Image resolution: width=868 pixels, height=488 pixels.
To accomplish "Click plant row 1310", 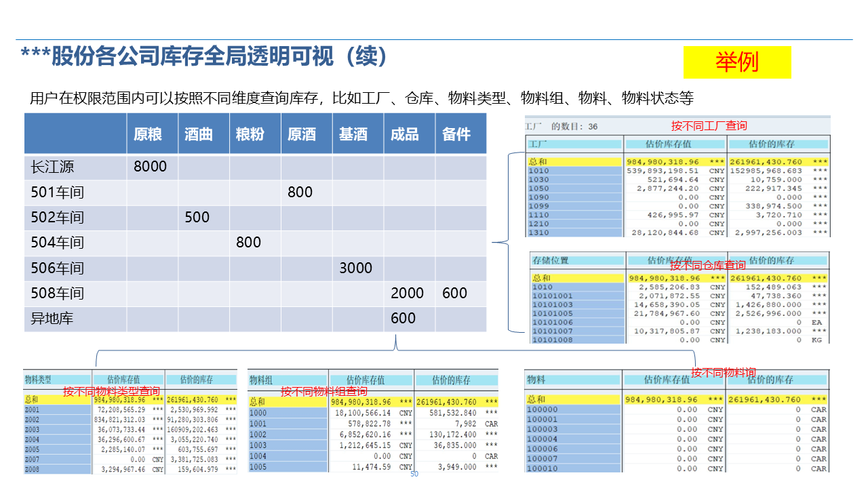I will point(574,232).
